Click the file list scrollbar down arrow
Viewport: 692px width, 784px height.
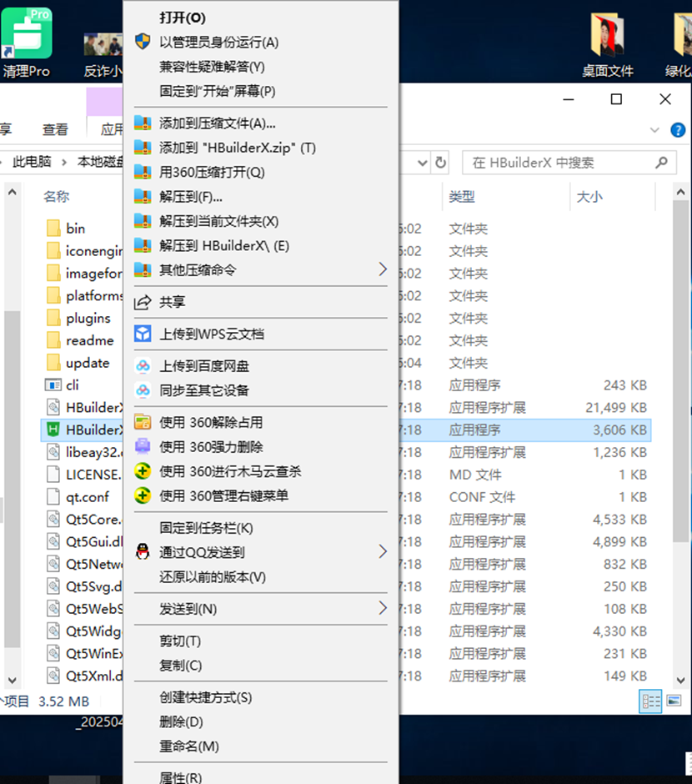(x=680, y=680)
